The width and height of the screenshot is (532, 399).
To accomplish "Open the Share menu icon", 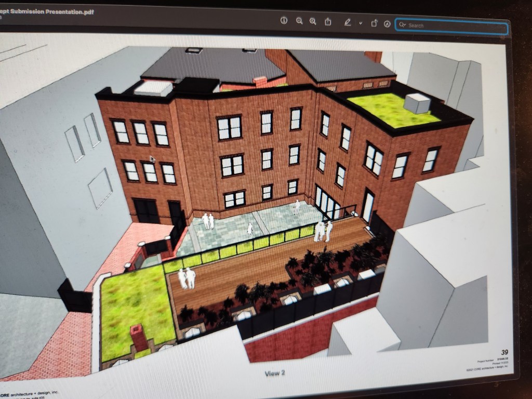I will (x=328, y=22).
